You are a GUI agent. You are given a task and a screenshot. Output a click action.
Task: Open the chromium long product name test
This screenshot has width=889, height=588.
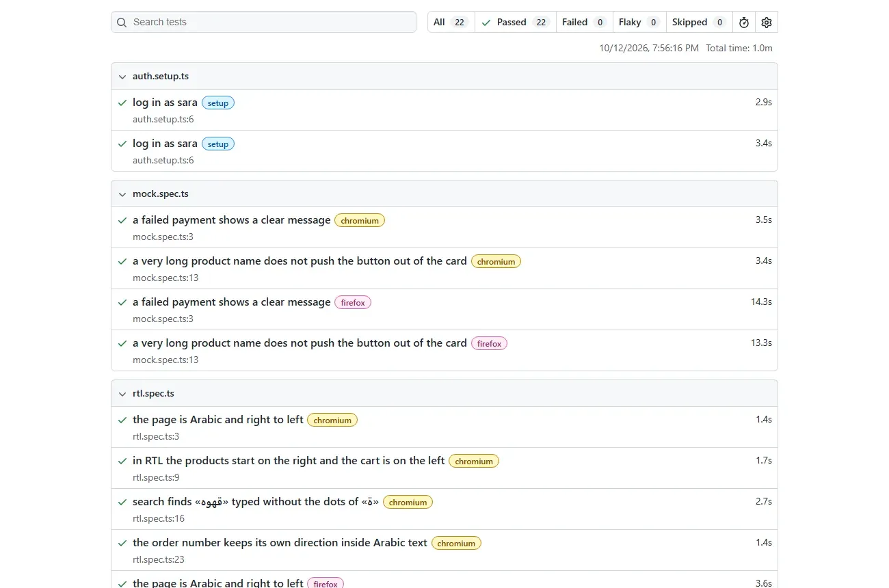point(300,261)
